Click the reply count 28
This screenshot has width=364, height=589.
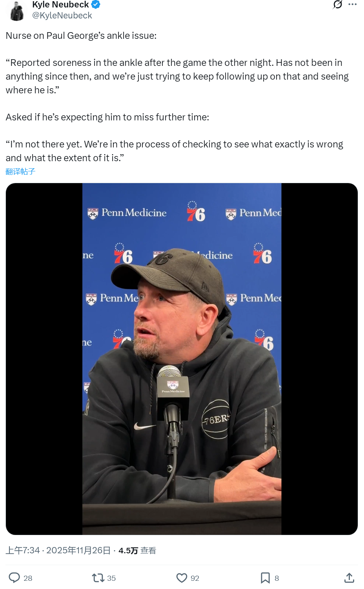[28, 578]
